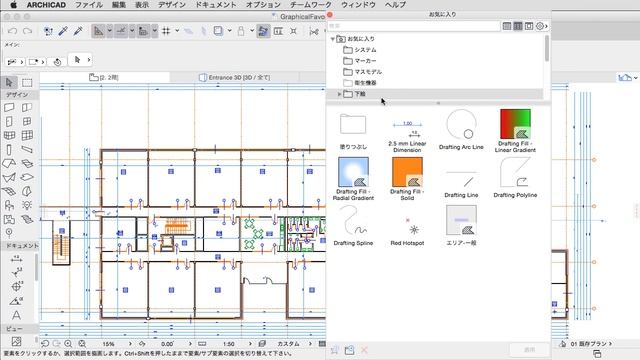Select Drafting Fill - Linear Gradient favorite
The width and height of the screenshot is (640, 360).
tap(515, 131)
